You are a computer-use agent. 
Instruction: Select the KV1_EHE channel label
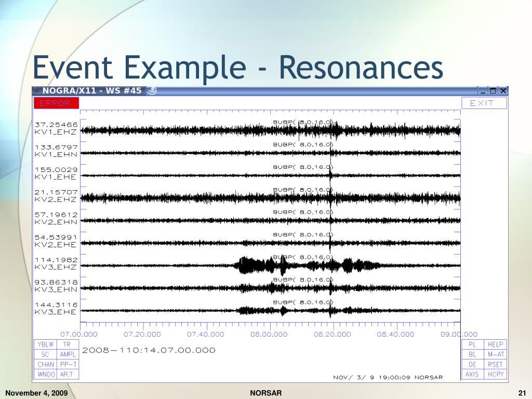(55, 177)
